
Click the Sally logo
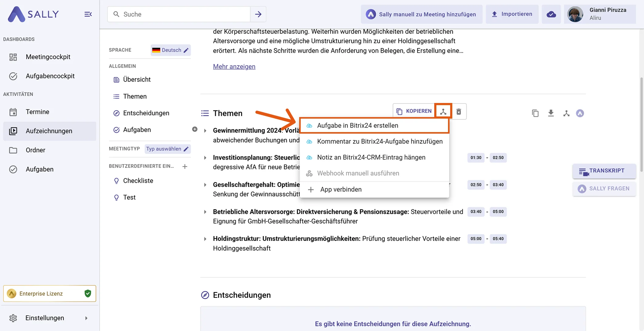click(33, 14)
